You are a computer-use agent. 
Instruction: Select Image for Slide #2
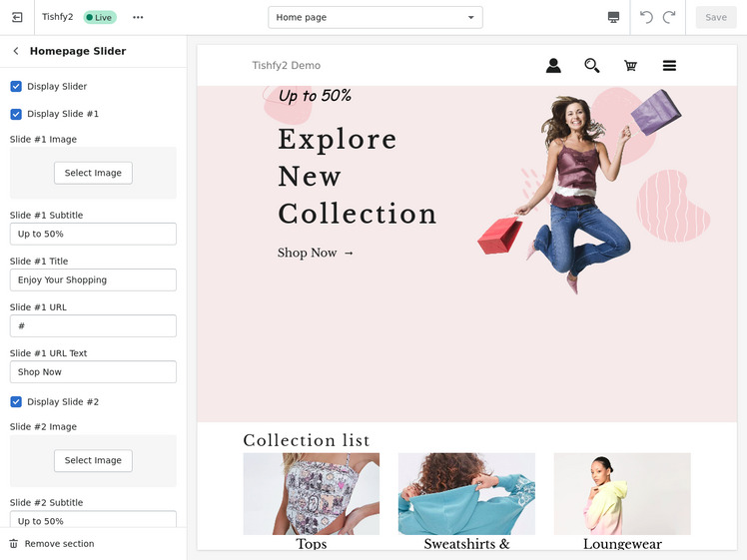(x=93, y=460)
